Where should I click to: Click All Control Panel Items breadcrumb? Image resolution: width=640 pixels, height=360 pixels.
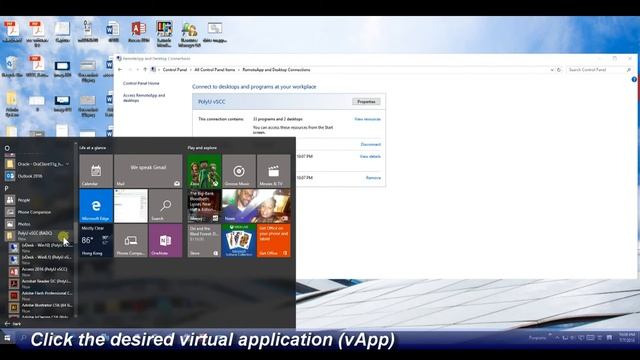point(215,70)
